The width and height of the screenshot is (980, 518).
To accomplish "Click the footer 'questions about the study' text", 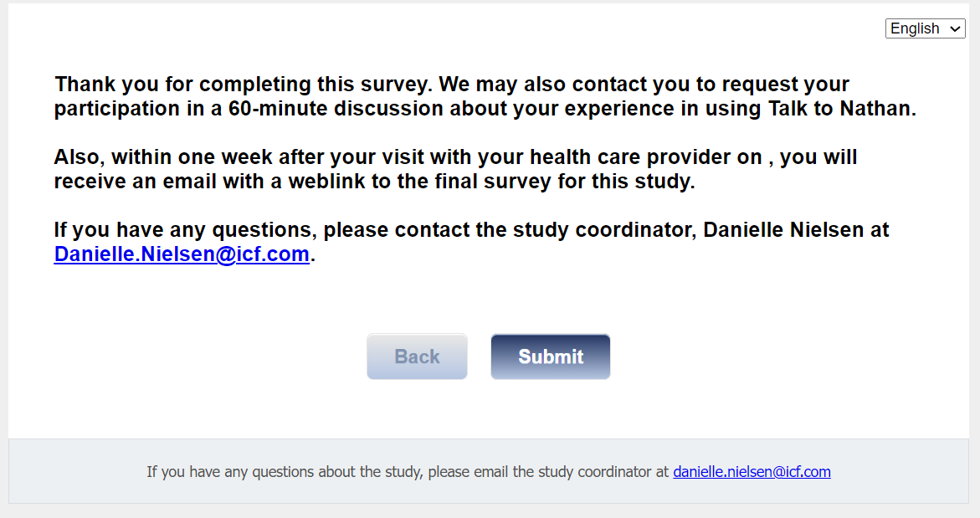I will point(292,472).
